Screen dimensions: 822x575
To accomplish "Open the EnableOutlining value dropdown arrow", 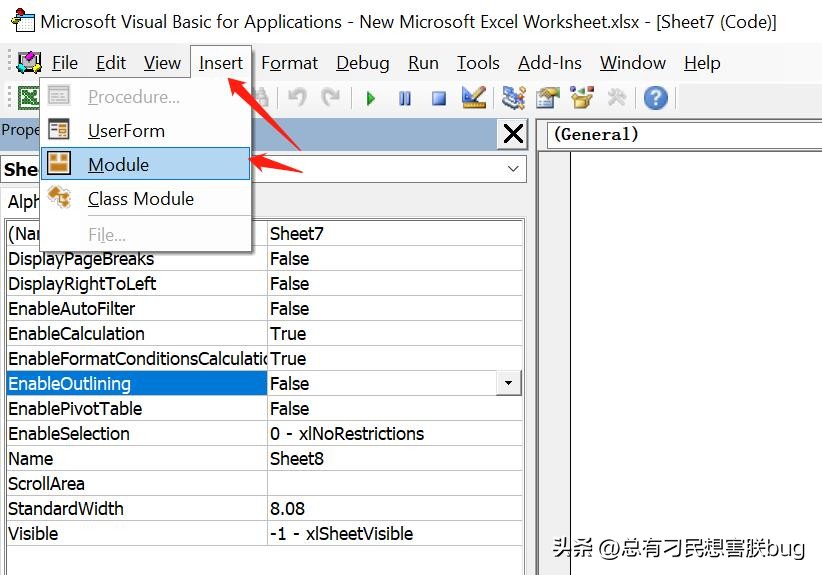I will [x=508, y=383].
